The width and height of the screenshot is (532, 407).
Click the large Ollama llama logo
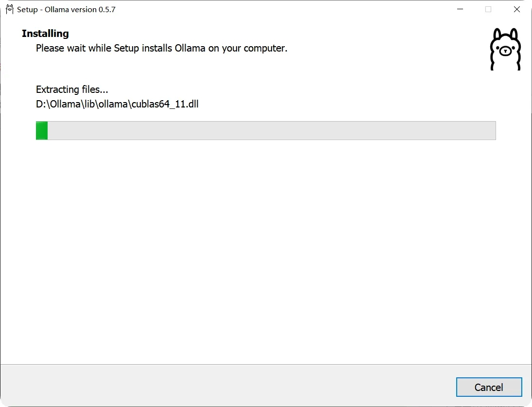(x=505, y=49)
